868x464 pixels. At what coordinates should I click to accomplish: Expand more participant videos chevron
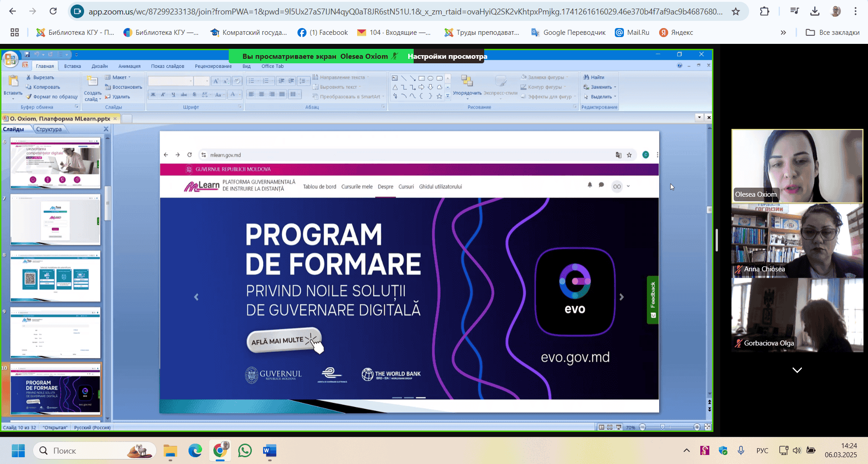point(797,370)
